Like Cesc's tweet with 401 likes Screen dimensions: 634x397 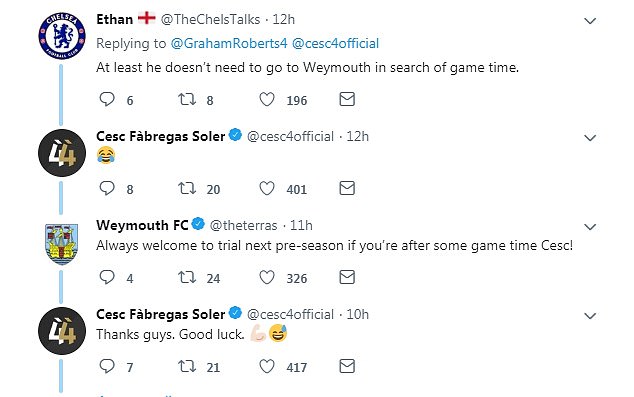pos(267,188)
